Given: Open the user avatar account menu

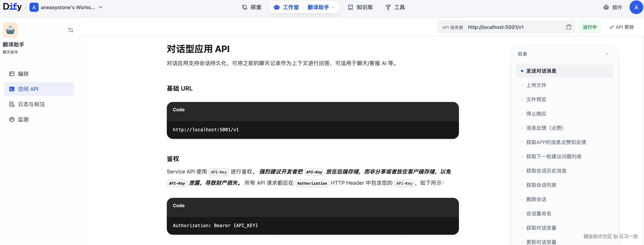Looking at the screenshot, I should [636, 7].
